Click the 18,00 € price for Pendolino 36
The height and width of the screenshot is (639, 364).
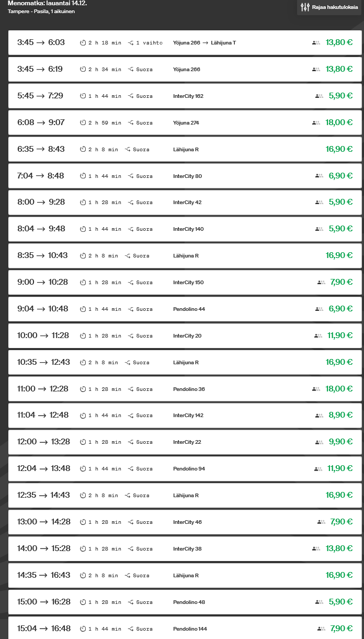[x=339, y=389]
